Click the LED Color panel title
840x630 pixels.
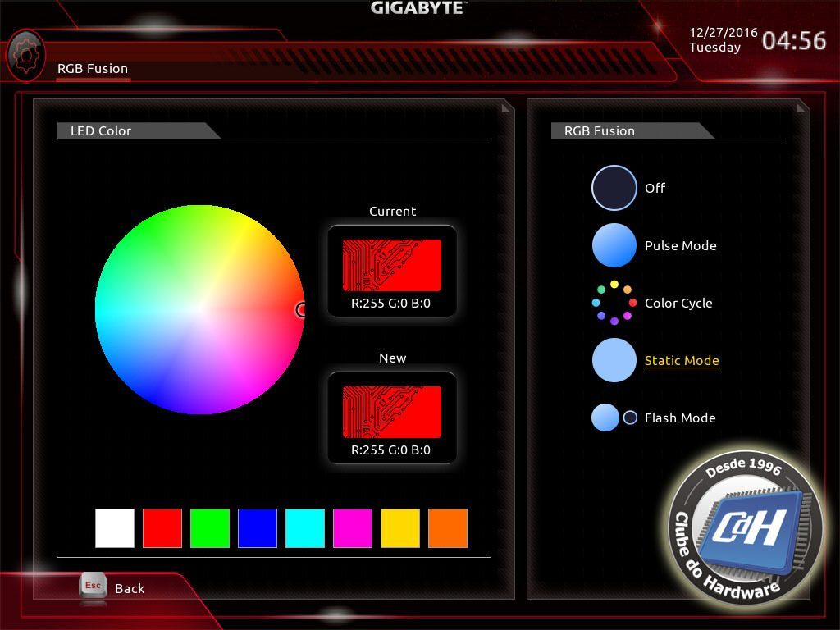(101, 130)
